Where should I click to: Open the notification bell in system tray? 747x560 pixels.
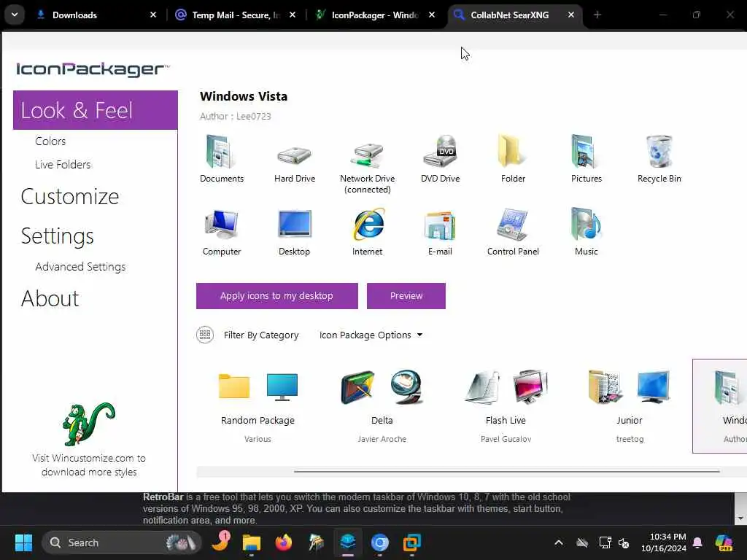click(x=697, y=542)
